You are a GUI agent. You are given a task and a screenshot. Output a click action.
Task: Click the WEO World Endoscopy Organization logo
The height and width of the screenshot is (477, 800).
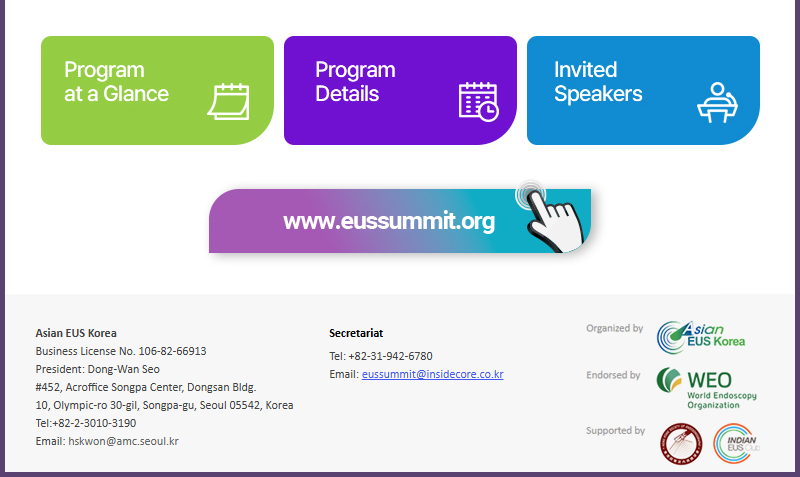pyautogui.click(x=706, y=388)
